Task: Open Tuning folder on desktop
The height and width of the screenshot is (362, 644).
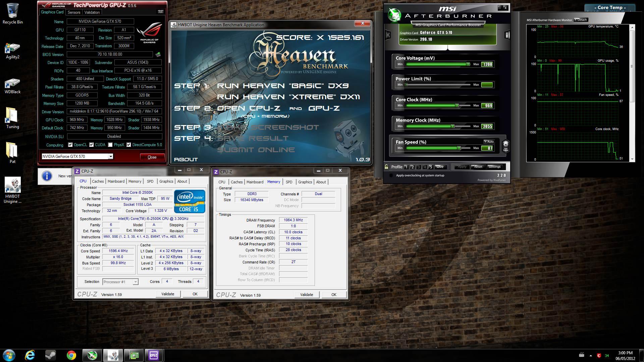Action: (13, 118)
